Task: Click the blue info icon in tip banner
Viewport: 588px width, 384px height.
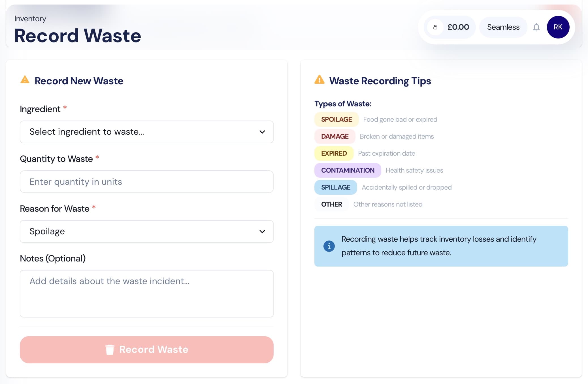Action: pyautogui.click(x=329, y=246)
